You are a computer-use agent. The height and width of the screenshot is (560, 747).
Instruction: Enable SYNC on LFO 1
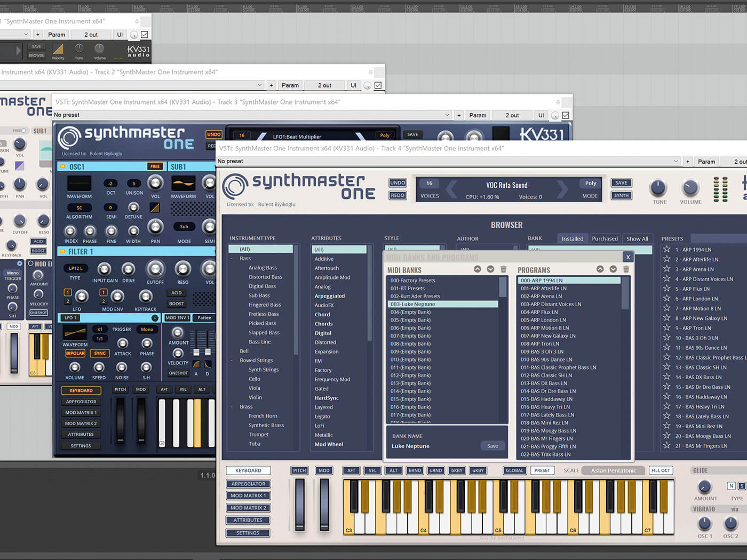(x=100, y=353)
